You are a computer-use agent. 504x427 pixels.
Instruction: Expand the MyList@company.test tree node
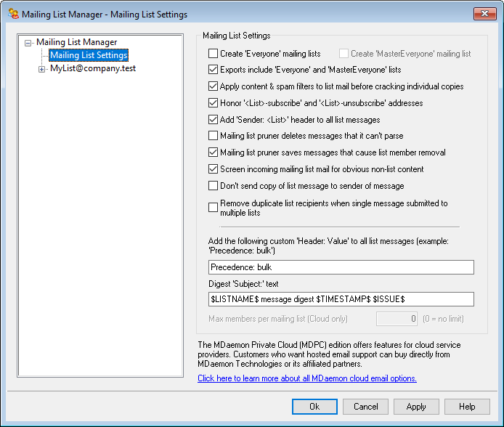point(41,69)
